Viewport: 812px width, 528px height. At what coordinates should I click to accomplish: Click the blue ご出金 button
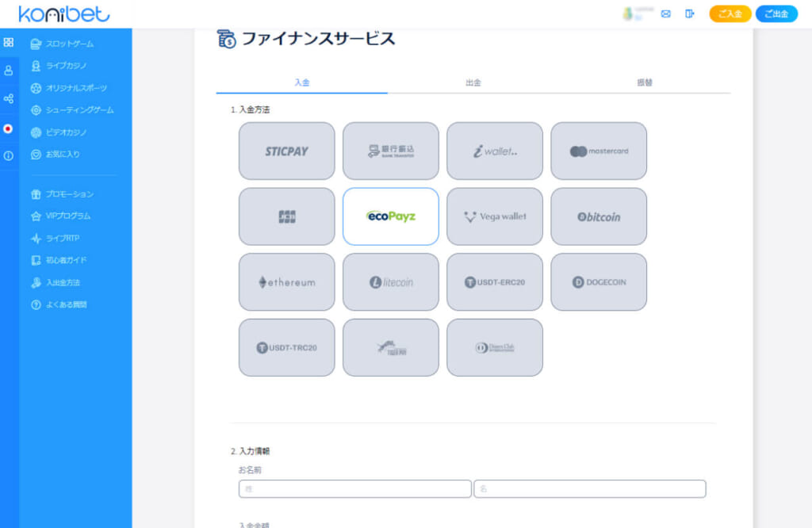coord(776,14)
